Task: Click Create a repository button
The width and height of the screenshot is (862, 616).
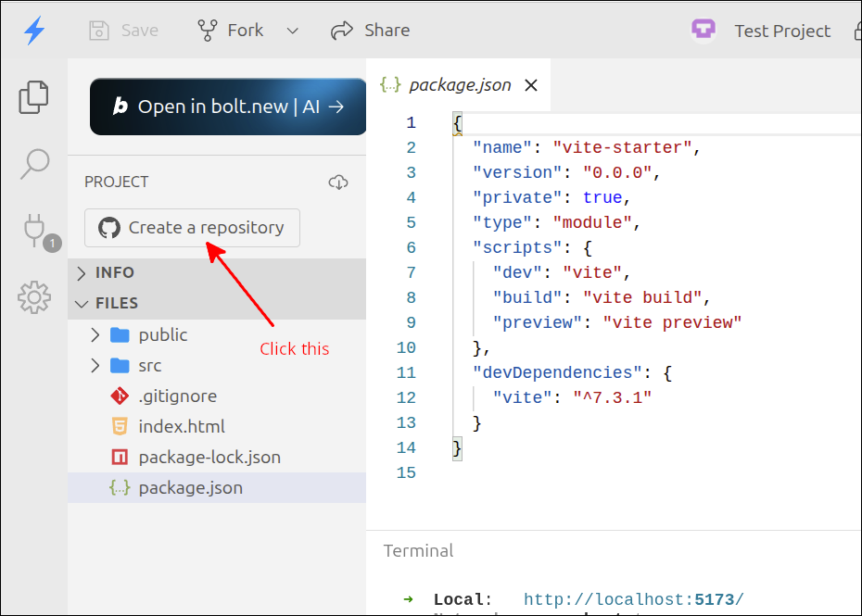Action: tap(192, 228)
